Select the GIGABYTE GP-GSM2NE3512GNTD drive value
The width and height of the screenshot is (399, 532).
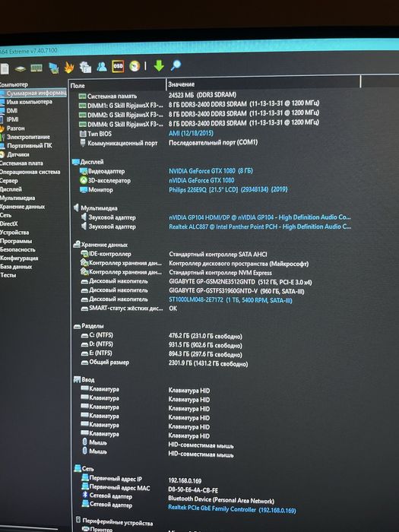tap(240, 282)
